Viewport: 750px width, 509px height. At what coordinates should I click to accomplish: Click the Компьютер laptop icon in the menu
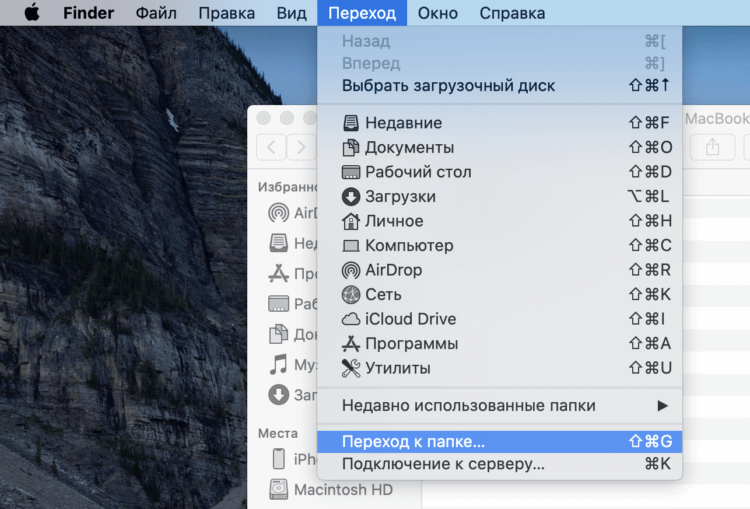pyautogui.click(x=351, y=245)
